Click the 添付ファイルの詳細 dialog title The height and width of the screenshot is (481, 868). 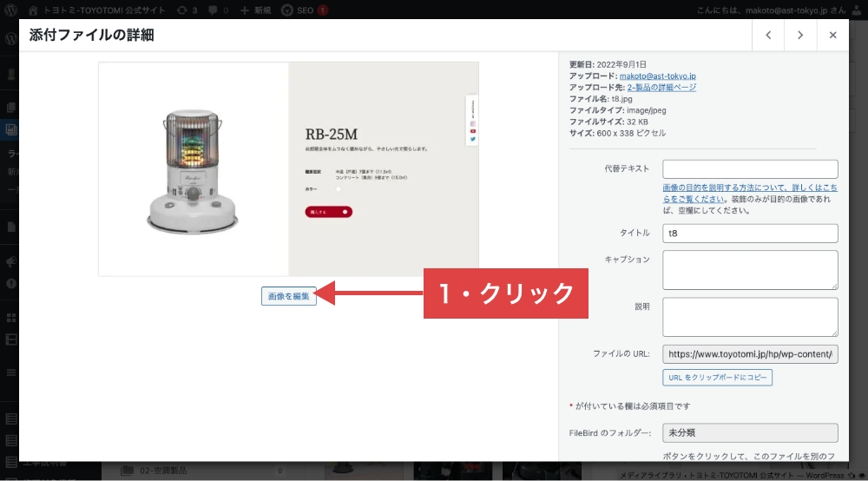tap(92, 35)
